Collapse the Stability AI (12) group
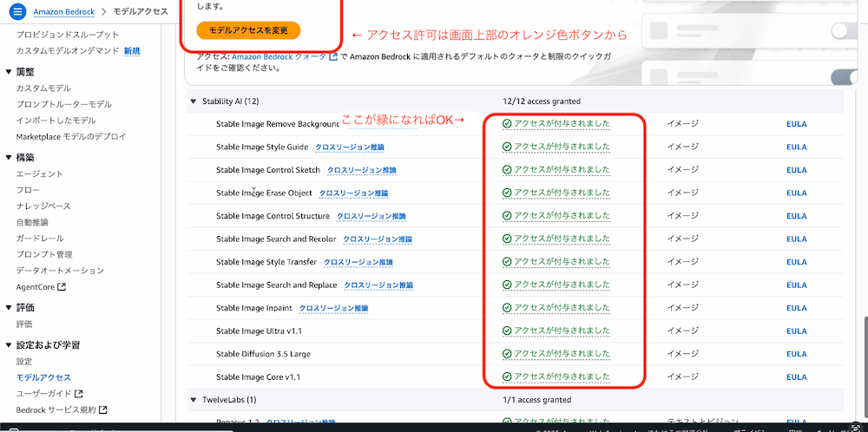 (194, 101)
